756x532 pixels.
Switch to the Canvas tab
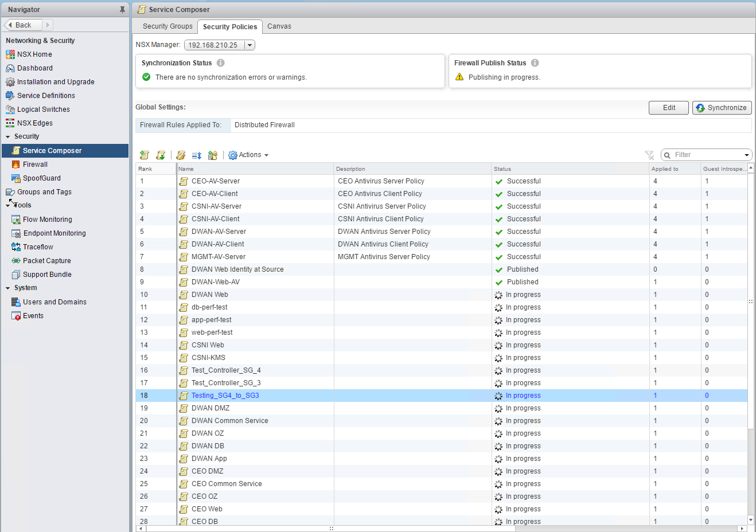279,26
